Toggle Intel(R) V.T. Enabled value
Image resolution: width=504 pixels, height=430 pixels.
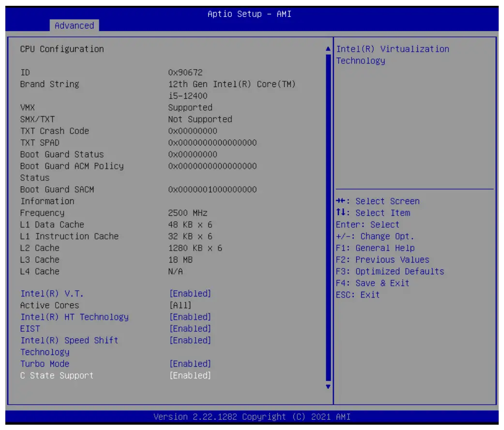coord(190,294)
